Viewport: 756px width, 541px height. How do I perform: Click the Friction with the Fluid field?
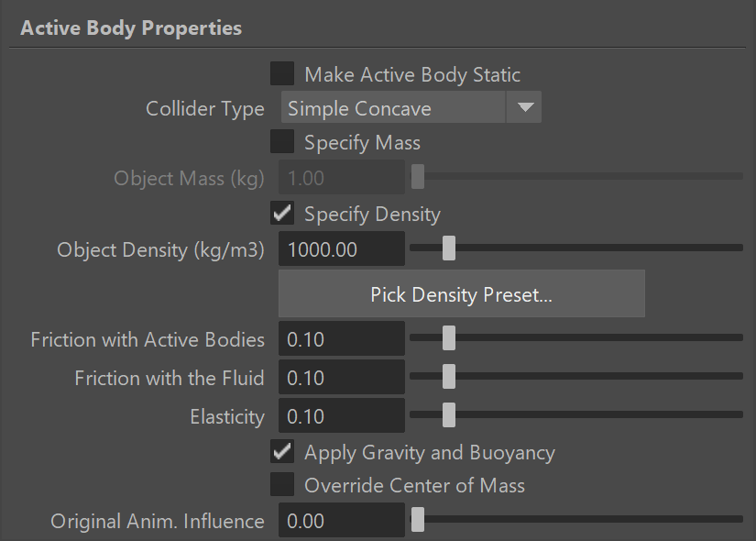point(342,378)
